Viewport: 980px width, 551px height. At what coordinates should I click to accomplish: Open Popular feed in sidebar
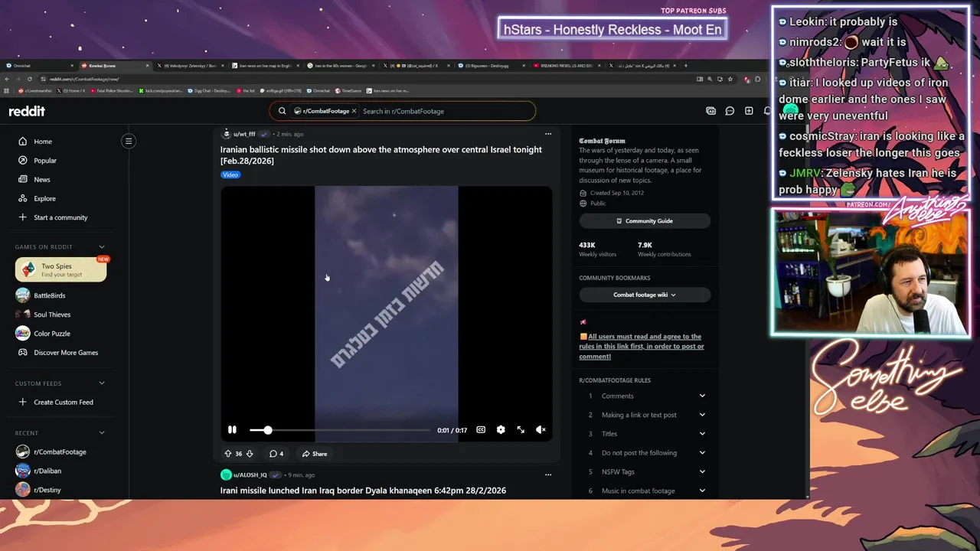click(x=45, y=161)
